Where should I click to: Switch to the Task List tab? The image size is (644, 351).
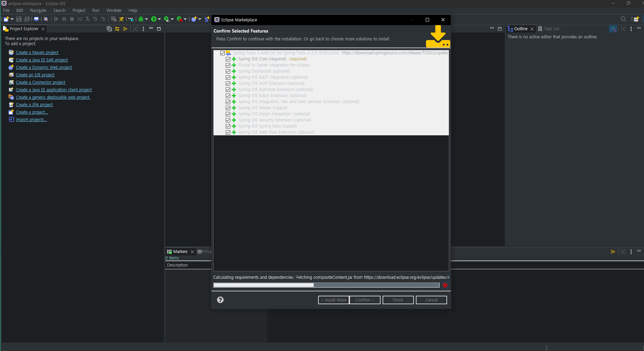click(x=549, y=29)
